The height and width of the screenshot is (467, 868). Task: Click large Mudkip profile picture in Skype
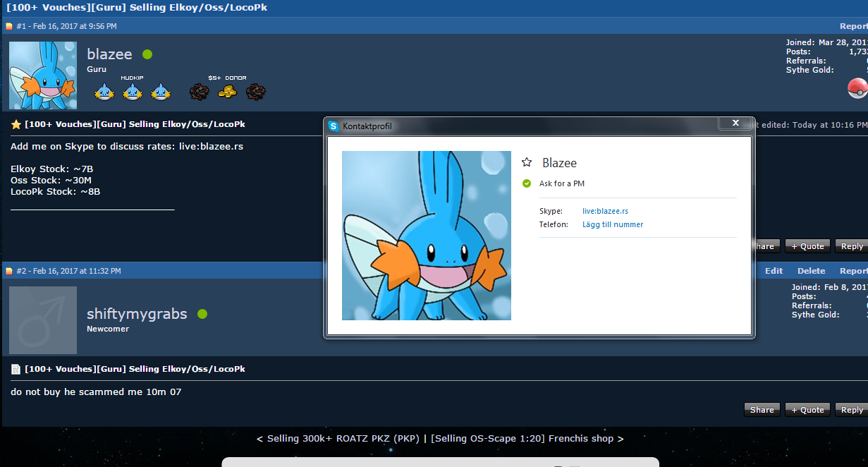click(427, 236)
